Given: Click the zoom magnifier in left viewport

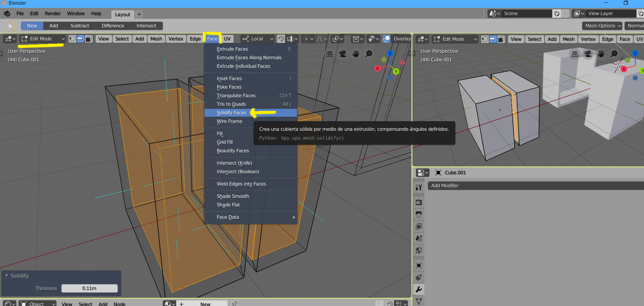Looking at the screenshot, I should coord(369,54).
